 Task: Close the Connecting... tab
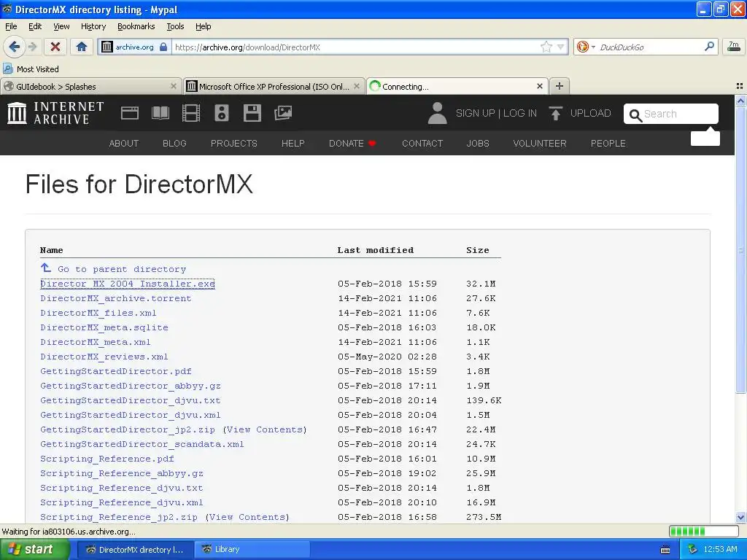pyautogui.click(x=540, y=86)
